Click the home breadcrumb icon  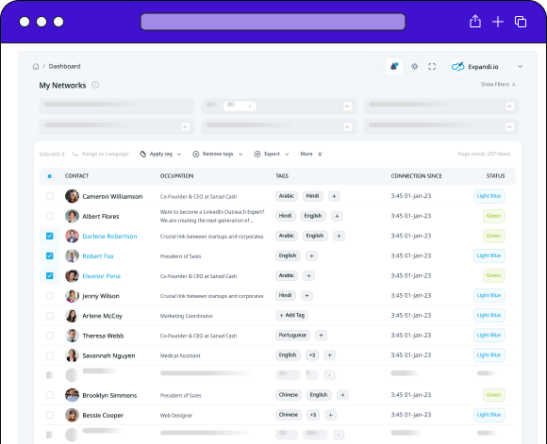(x=36, y=66)
